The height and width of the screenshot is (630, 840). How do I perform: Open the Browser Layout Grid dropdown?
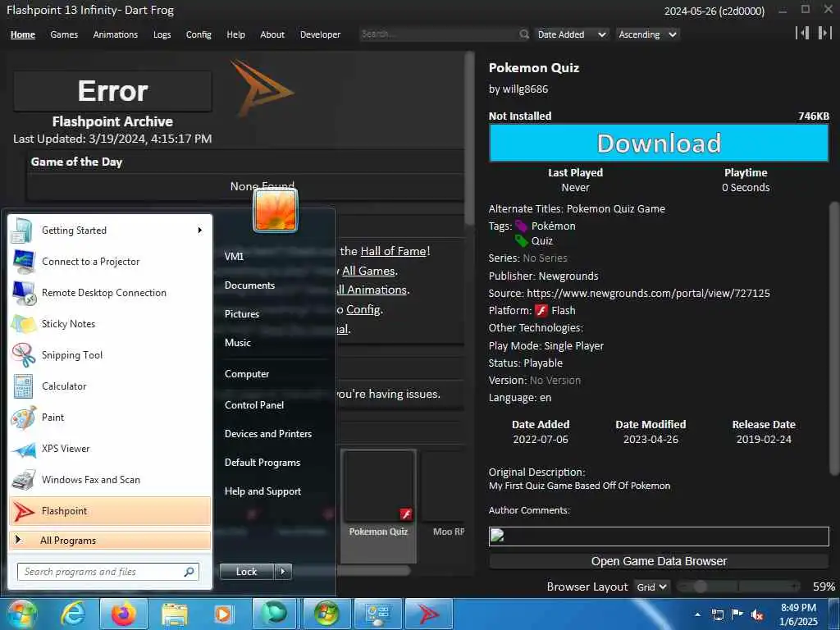pos(651,587)
